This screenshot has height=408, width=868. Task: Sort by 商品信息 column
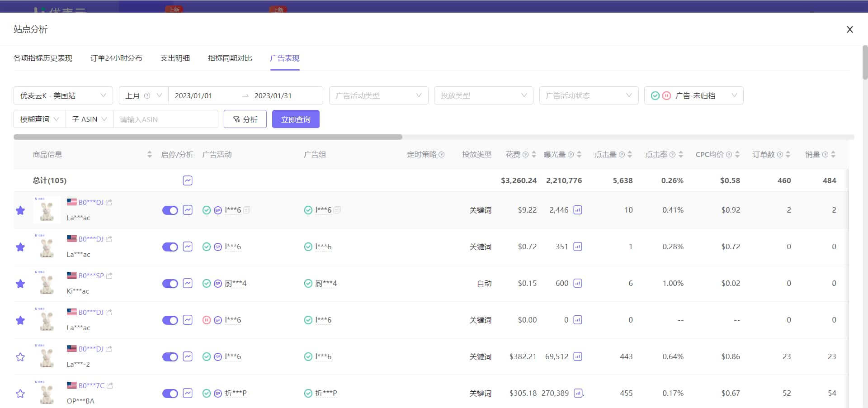point(150,154)
